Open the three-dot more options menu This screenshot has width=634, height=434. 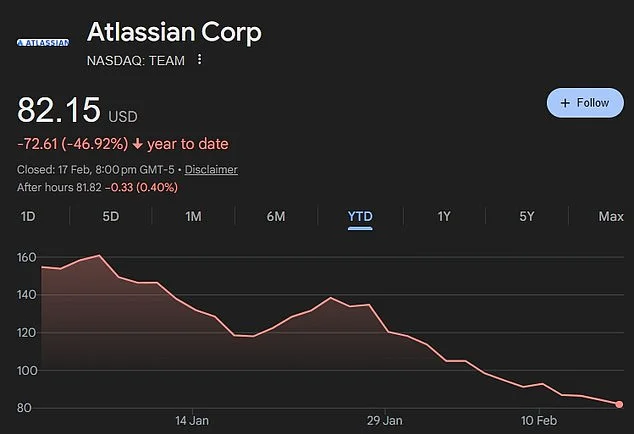click(x=200, y=60)
